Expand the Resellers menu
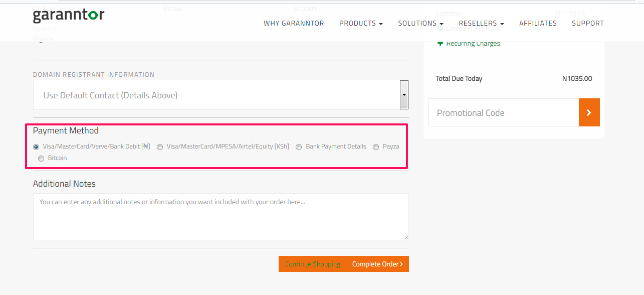 [481, 23]
